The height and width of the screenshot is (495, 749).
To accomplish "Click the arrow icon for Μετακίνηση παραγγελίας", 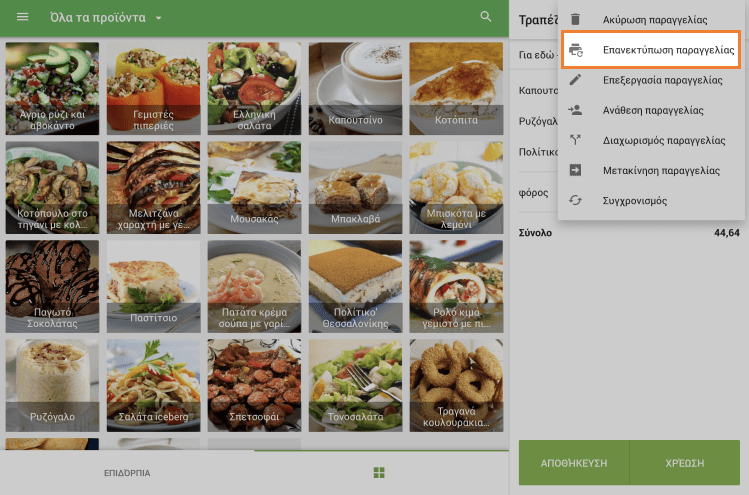I will tap(575, 170).
